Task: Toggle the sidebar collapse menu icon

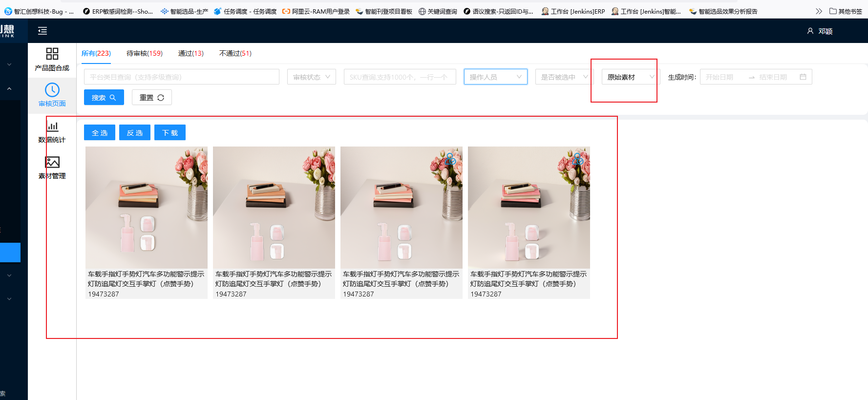Action: [42, 31]
